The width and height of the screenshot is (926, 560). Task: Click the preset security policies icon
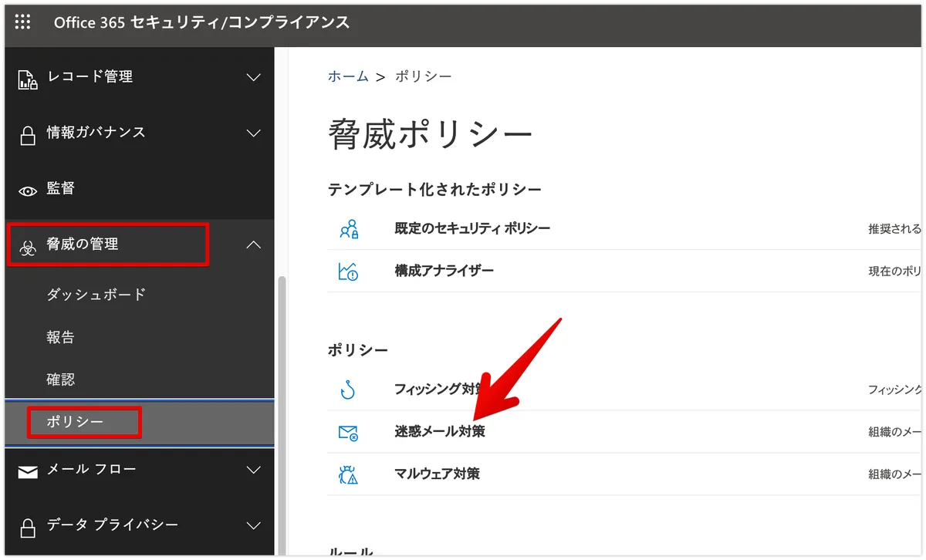click(x=348, y=229)
